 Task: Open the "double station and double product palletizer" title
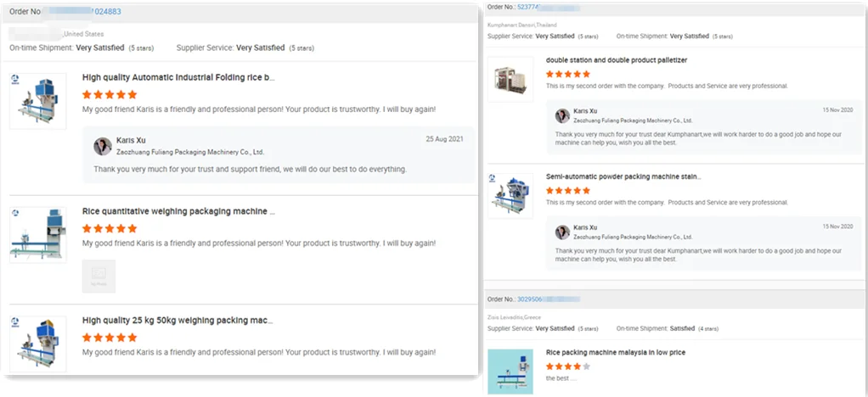tap(617, 60)
